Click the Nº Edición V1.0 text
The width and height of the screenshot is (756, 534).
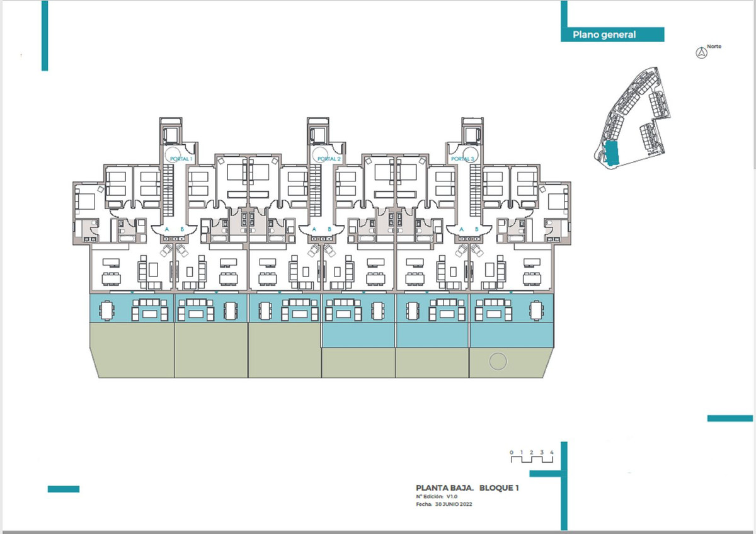pos(438,497)
